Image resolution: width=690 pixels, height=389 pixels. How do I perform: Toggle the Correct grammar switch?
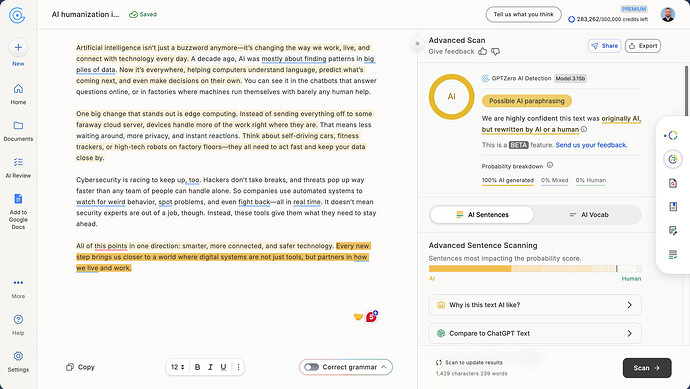coord(311,367)
